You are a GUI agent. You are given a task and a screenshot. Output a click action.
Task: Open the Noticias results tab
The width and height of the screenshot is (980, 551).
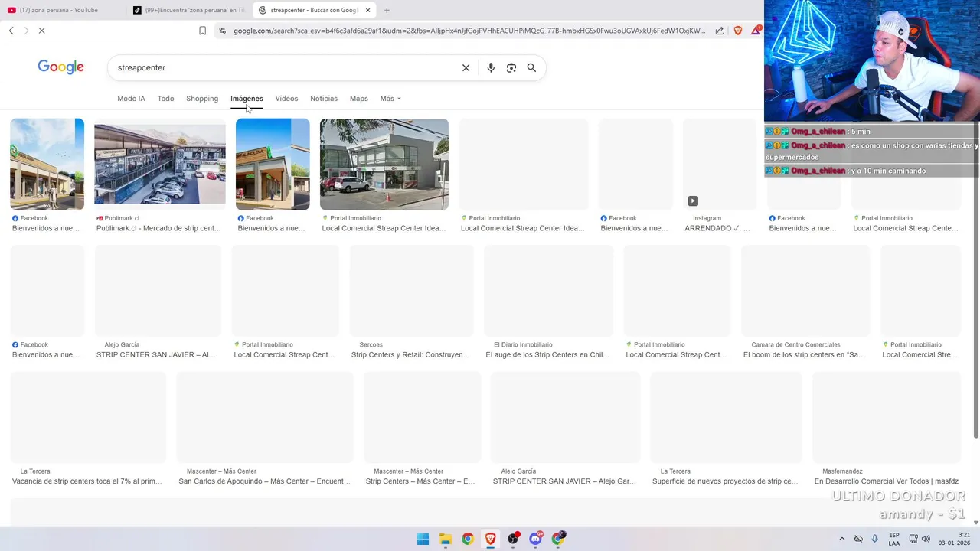(324, 99)
